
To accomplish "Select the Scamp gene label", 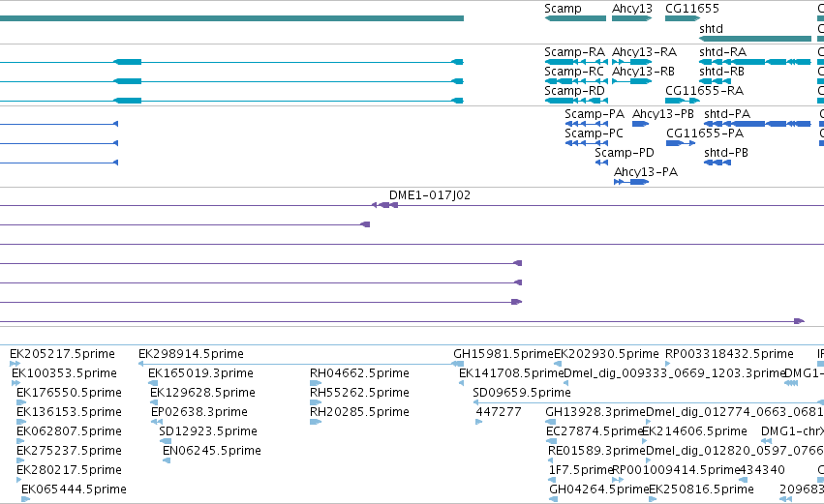I will click(x=563, y=9).
